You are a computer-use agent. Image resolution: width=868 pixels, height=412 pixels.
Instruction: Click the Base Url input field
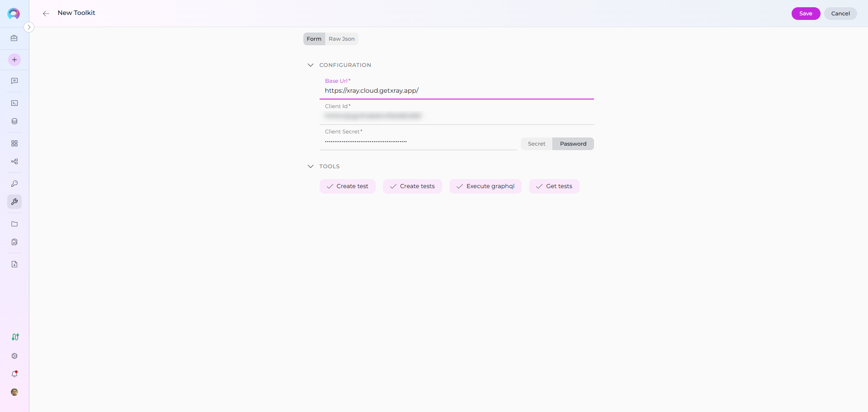pos(457,90)
